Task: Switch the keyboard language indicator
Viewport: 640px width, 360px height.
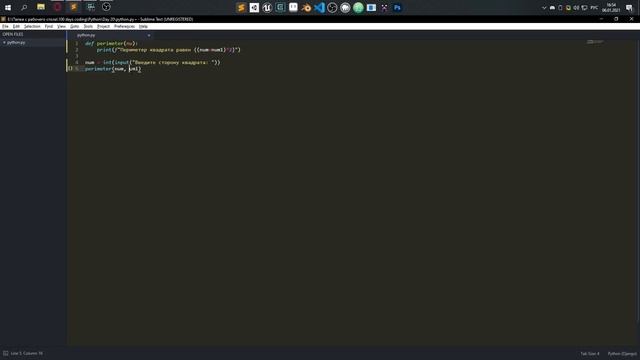Action: (x=594, y=8)
